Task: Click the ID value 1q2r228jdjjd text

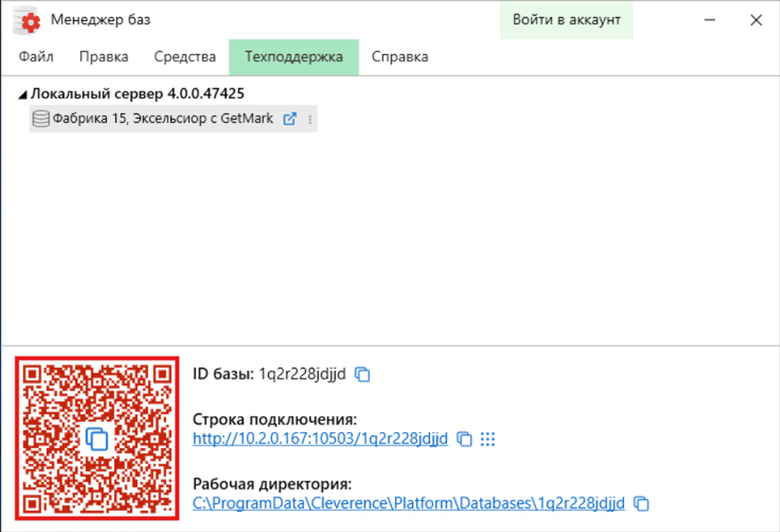Action: coord(302,374)
